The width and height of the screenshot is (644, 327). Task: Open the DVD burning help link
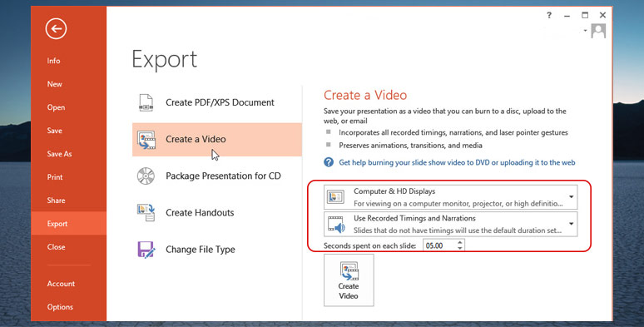click(x=457, y=163)
